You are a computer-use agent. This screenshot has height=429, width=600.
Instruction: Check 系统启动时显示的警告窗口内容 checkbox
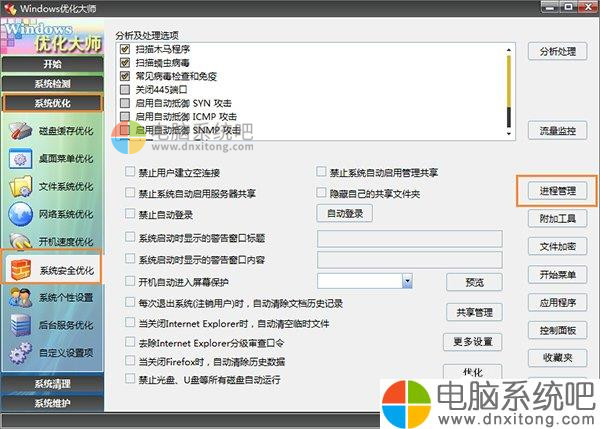click(x=130, y=259)
